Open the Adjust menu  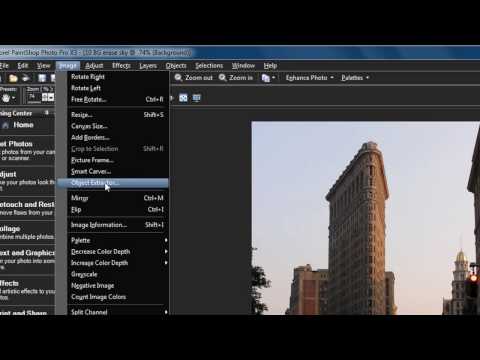(94, 66)
